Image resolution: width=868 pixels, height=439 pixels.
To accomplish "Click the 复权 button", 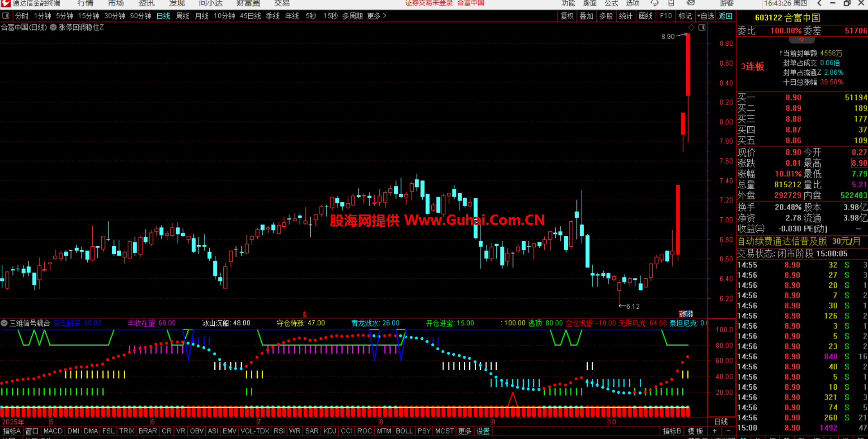I will (567, 16).
